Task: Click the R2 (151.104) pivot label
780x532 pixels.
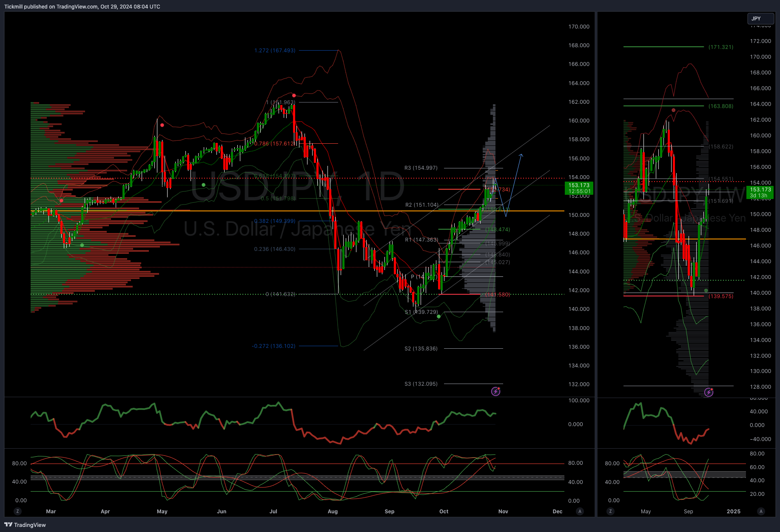Action: [x=422, y=205]
